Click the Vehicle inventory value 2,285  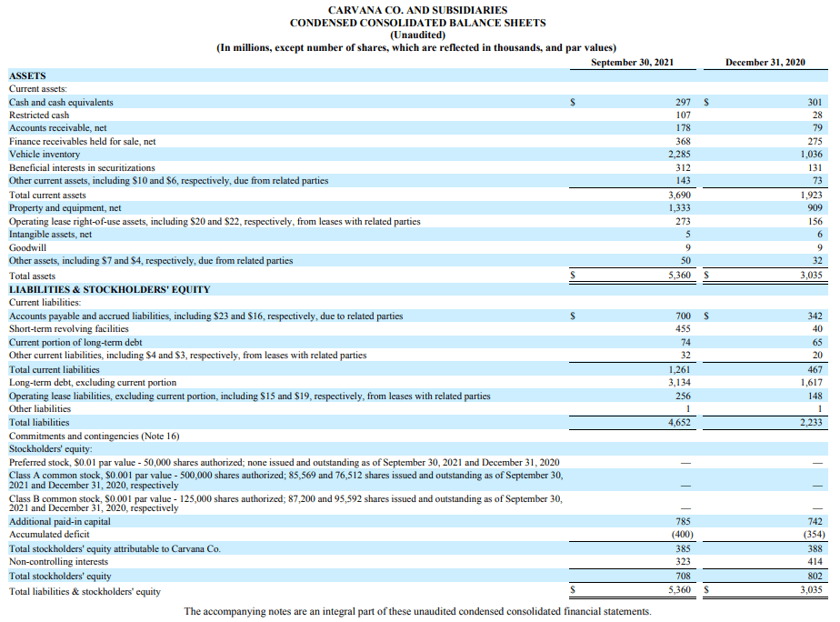679,155
